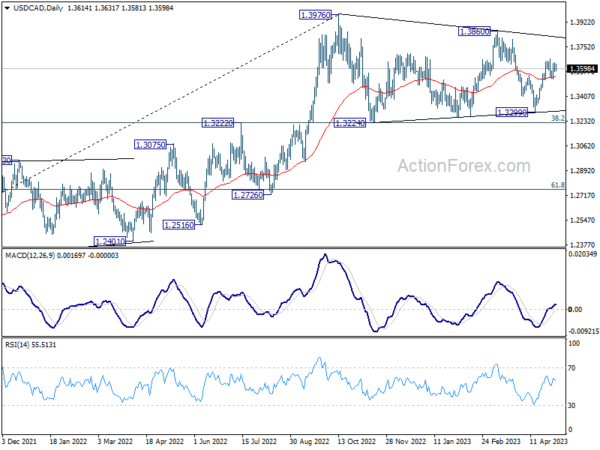Select the 18 Apr 2022 date label

coord(165,441)
